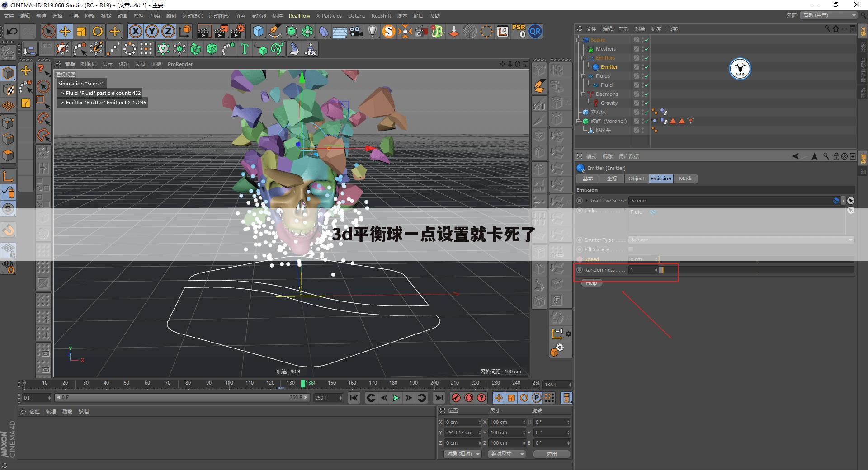868x470 pixels.
Task: Toggle Meshers visibility dots
Action: coord(642,49)
